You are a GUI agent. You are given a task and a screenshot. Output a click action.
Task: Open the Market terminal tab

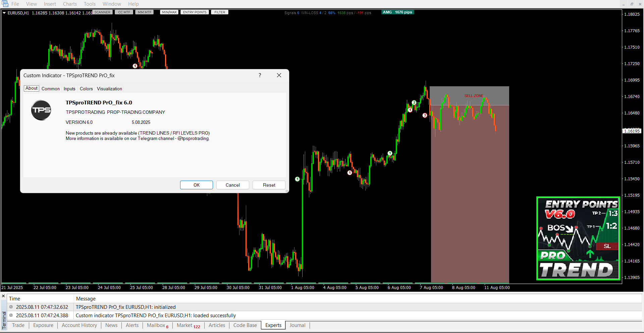point(188,325)
